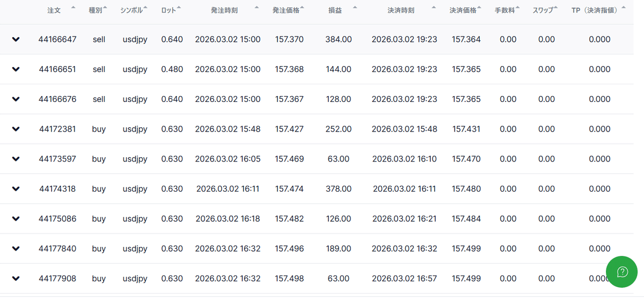Sort by the ロット column header
Screen dimensions: 644x299
[x=169, y=10]
